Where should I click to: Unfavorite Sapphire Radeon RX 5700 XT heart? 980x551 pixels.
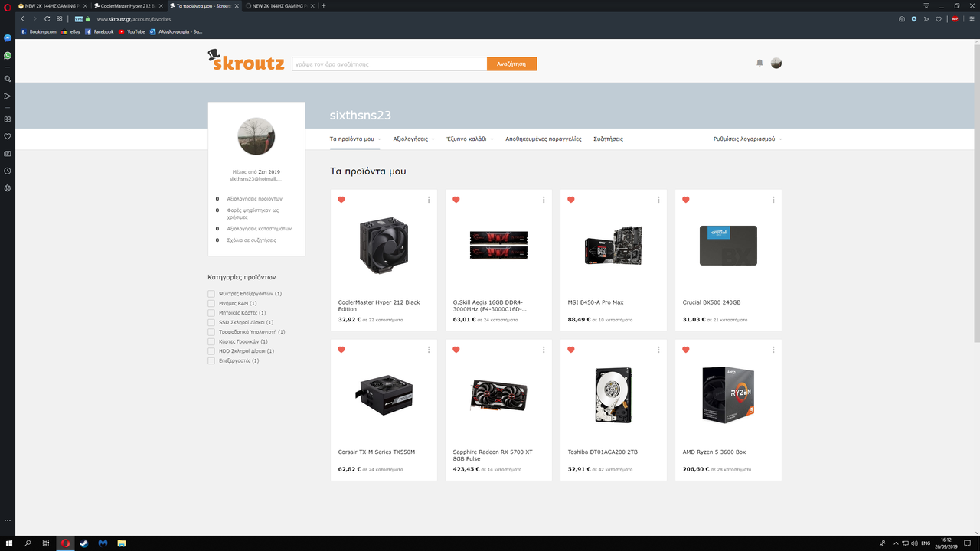(456, 350)
